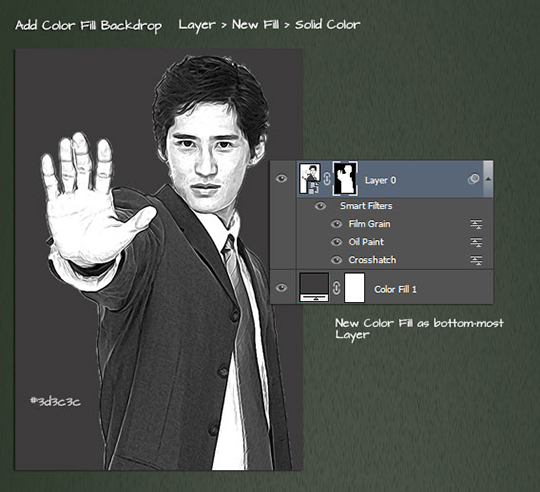Hide the Film Grain filter eye
Image resolution: width=540 pixels, height=492 pixels.
click(x=336, y=224)
